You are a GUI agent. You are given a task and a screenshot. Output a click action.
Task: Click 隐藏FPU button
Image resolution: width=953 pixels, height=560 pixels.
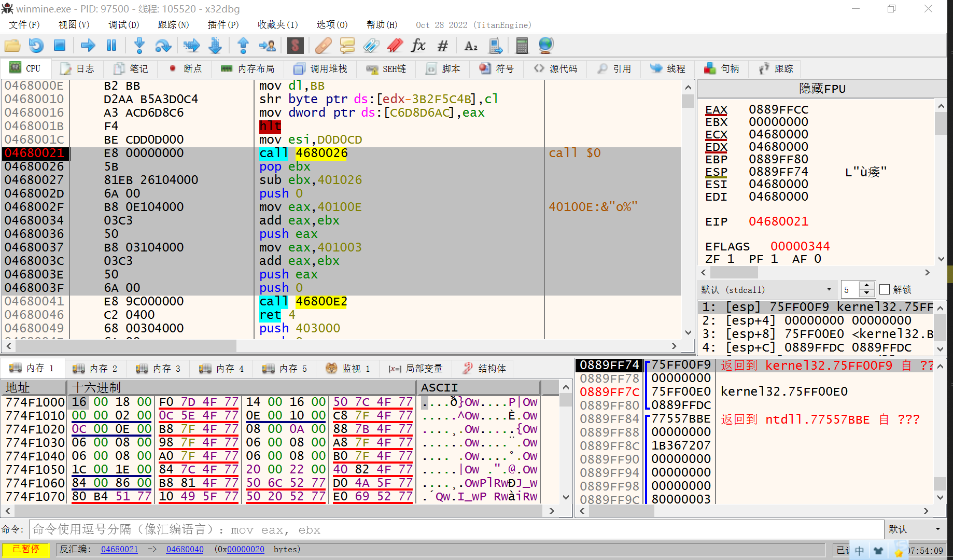tap(822, 89)
